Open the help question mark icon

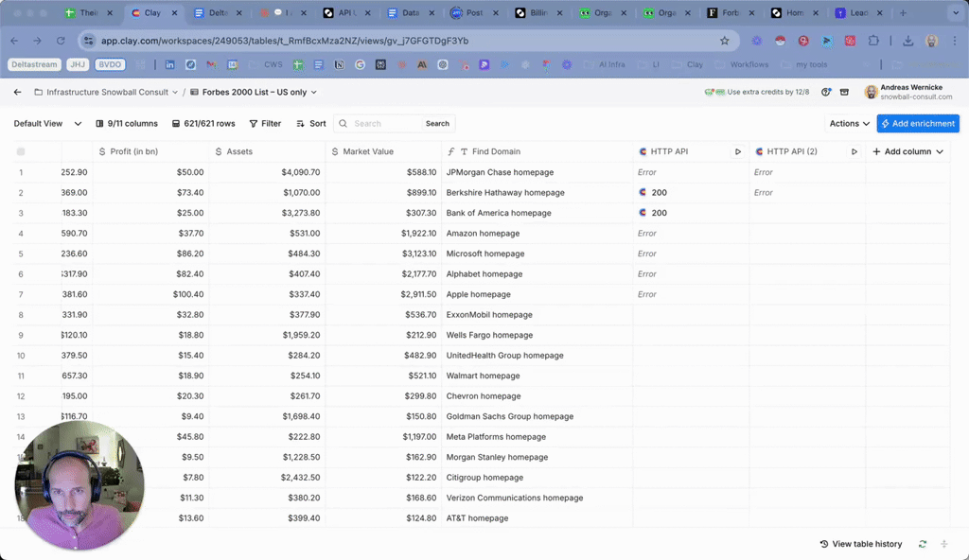click(827, 93)
